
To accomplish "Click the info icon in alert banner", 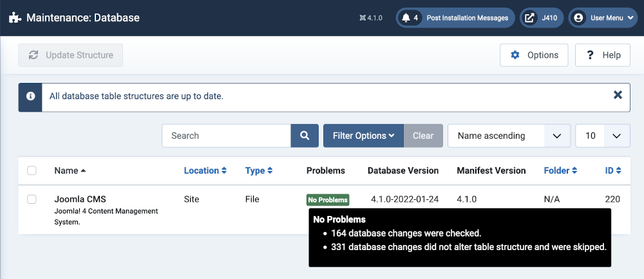I will [x=30, y=96].
